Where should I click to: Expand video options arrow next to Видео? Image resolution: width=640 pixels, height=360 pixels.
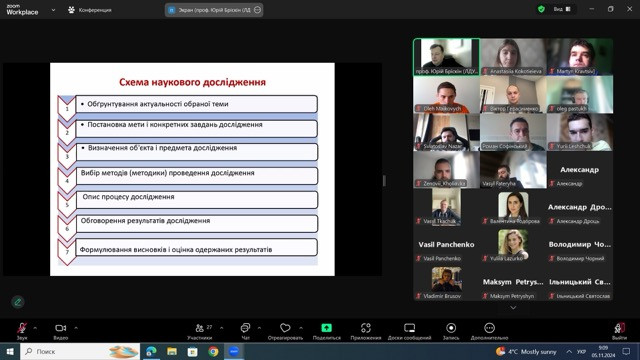(76, 328)
